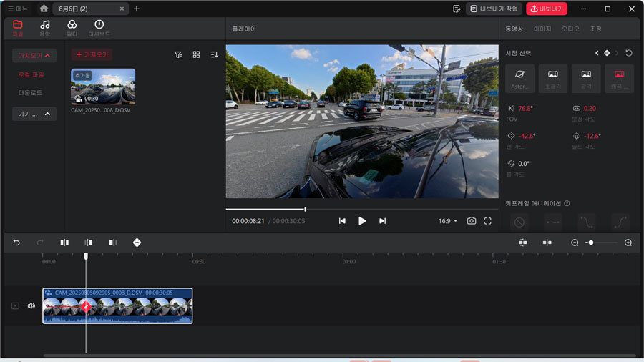This screenshot has width=644, height=362.
Task: Enter fullscreen preview mode
Action: click(487, 221)
